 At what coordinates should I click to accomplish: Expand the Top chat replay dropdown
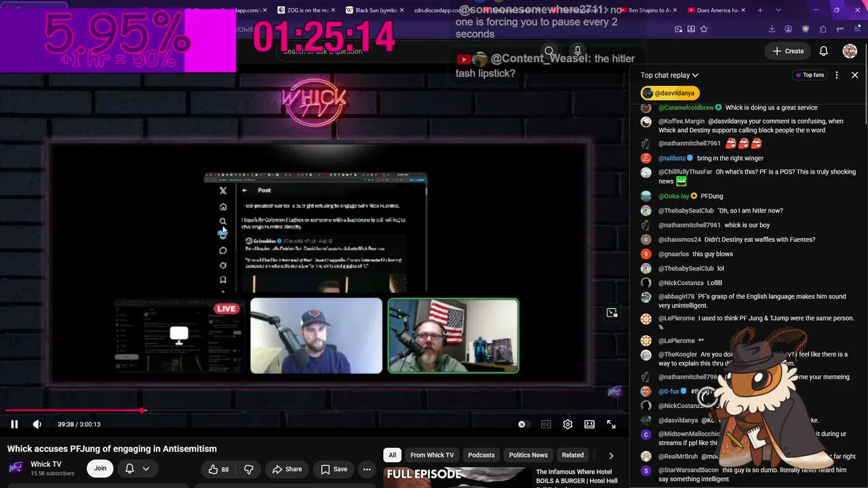tap(669, 75)
